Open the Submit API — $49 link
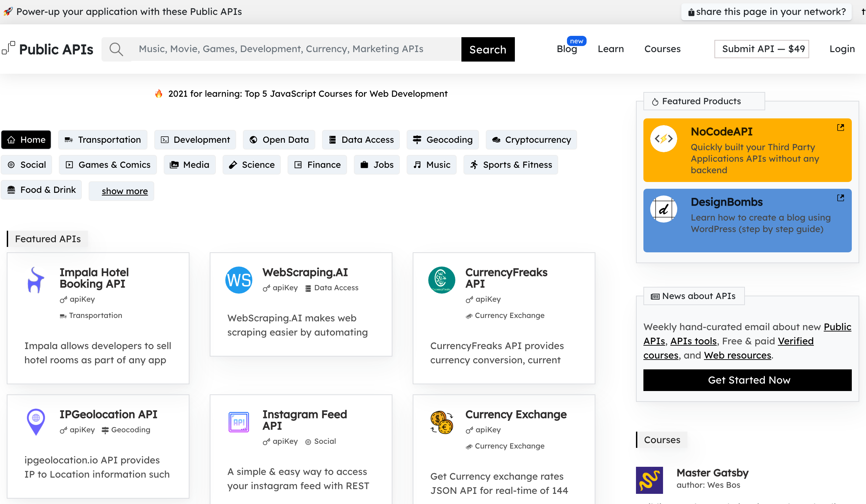Image resolution: width=866 pixels, height=504 pixels. pos(762,49)
